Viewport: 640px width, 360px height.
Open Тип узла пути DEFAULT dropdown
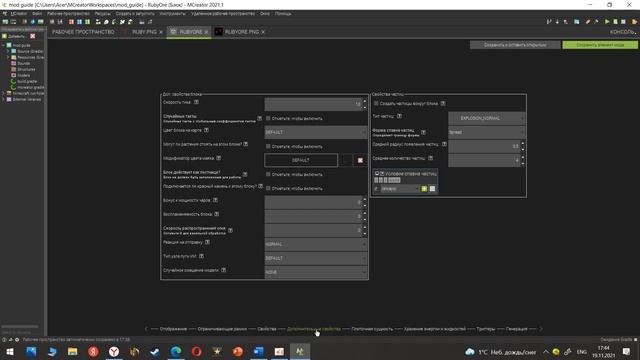pyautogui.click(x=316, y=258)
